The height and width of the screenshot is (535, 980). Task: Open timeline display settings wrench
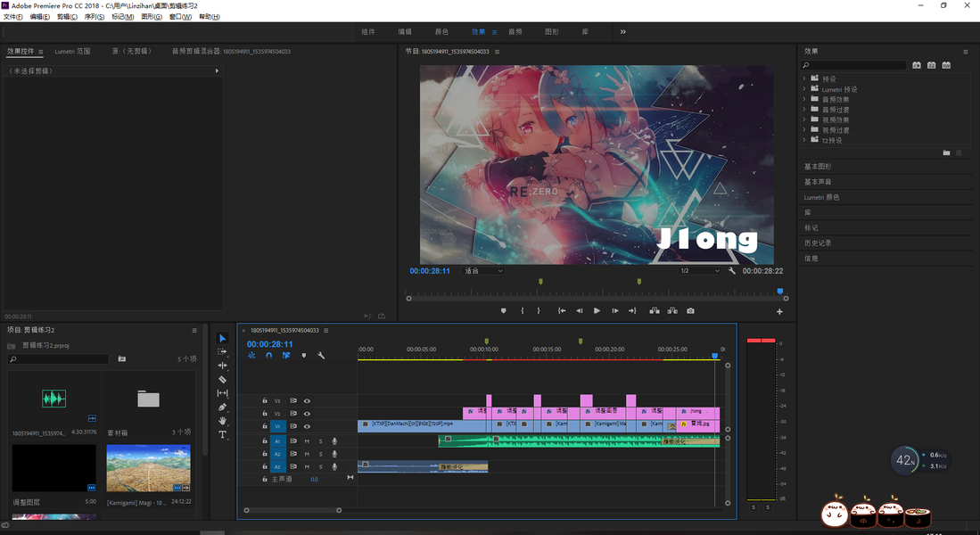coord(321,356)
